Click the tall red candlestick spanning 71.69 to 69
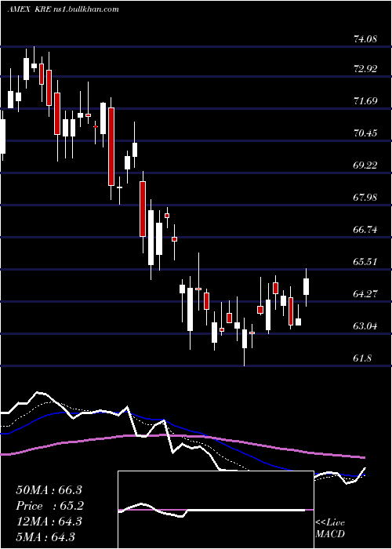The width and height of the screenshot is (392, 549). [111, 147]
